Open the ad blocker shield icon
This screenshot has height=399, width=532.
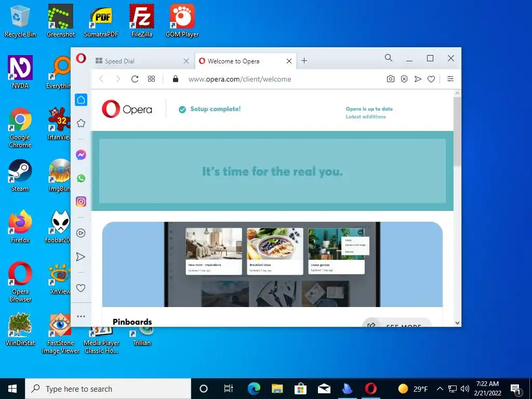[404, 79]
